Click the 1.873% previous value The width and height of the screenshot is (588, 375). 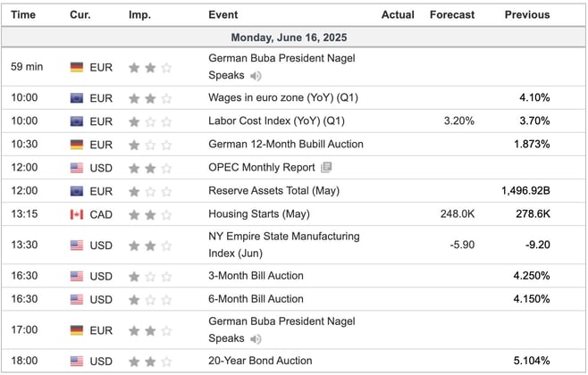(532, 145)
